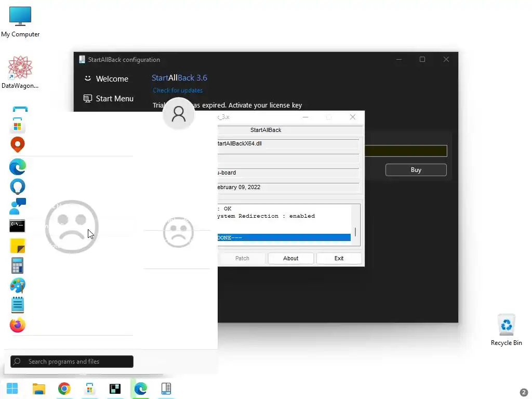
Task: Close the StartAllBack configuration window
Action: [446, 59]
